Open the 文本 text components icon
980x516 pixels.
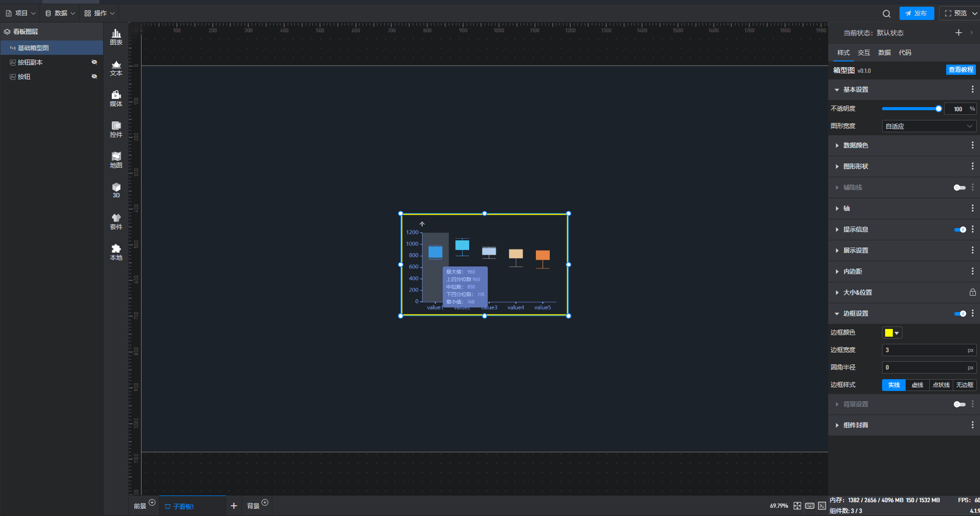[x=116, y=68]
